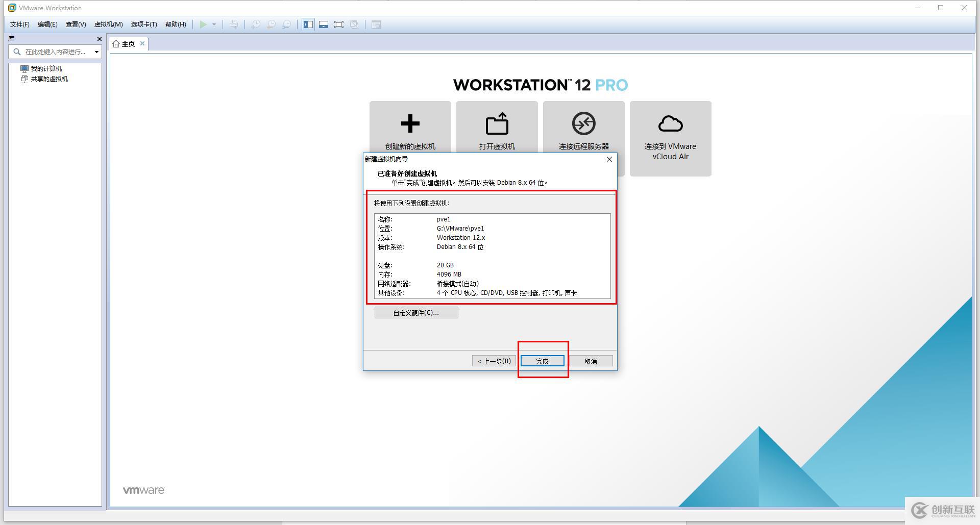Expand the library search filter dropdown
Screen dimensions: 980x525
(x=96, y=51)
